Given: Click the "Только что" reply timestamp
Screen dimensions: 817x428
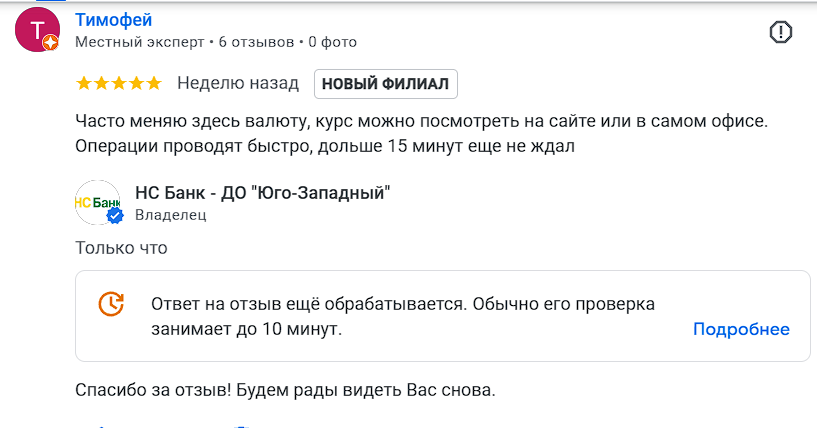Looking at the screenshot, I should click(121, 247).
